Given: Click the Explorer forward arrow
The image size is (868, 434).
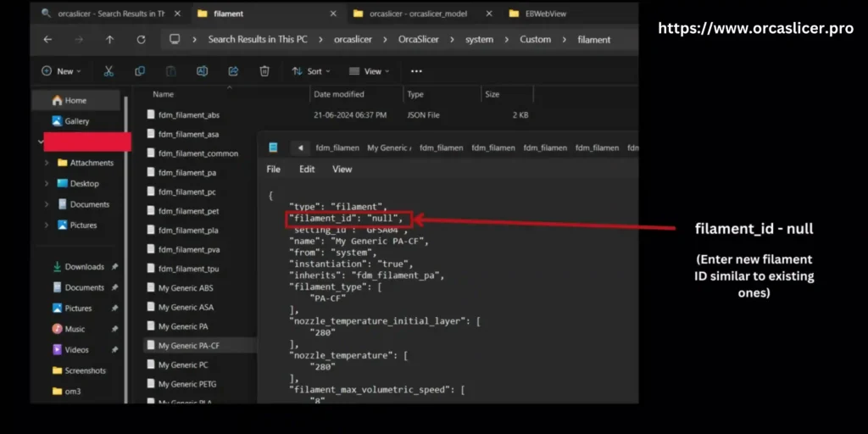Looking at the screenshot, I should point(79,39).
